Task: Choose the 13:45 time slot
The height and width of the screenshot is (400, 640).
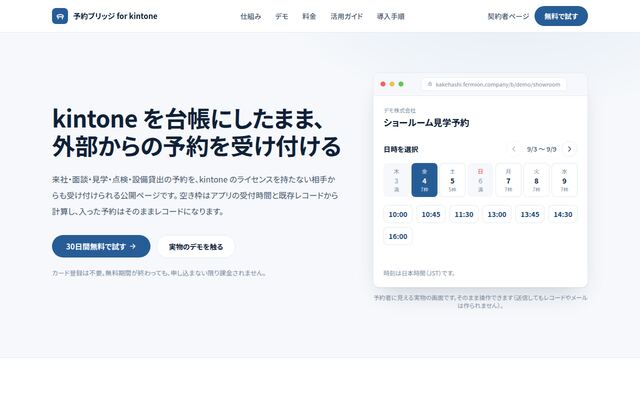Action: point(530,214)
